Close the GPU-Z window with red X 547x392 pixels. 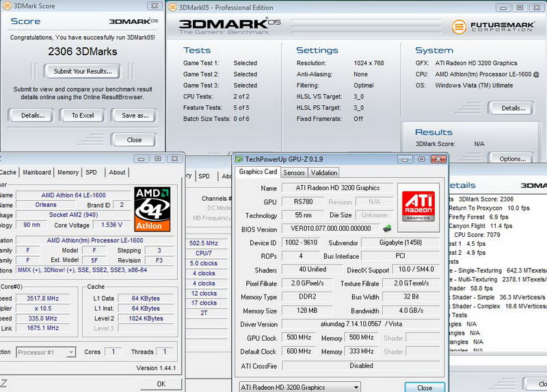click(x=438, y=159)
